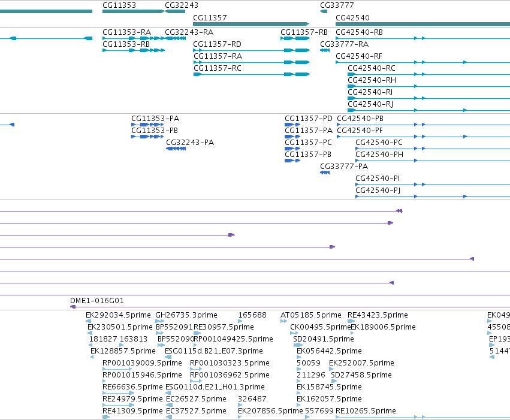
Task: Click transcript CG42540-RC
Action: point(428,74)
